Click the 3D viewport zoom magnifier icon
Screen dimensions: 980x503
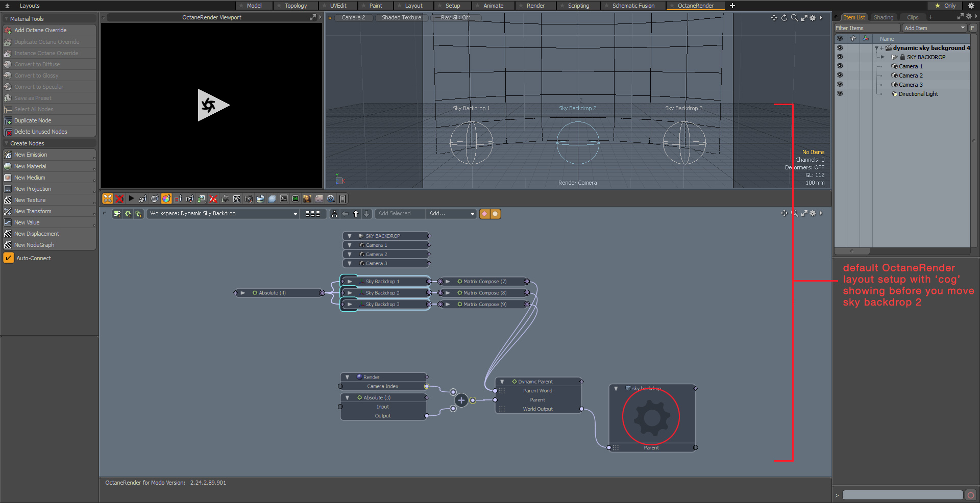coord(794,18)
